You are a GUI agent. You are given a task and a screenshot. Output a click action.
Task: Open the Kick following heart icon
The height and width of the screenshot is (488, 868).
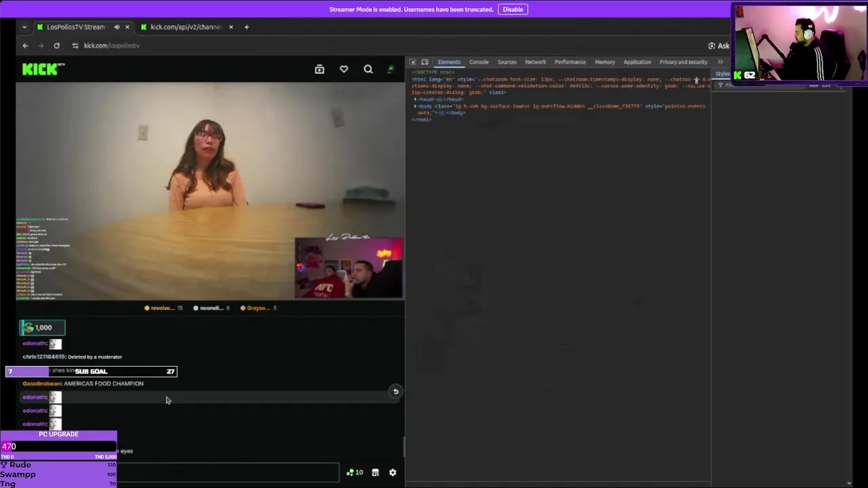[344, 68]
